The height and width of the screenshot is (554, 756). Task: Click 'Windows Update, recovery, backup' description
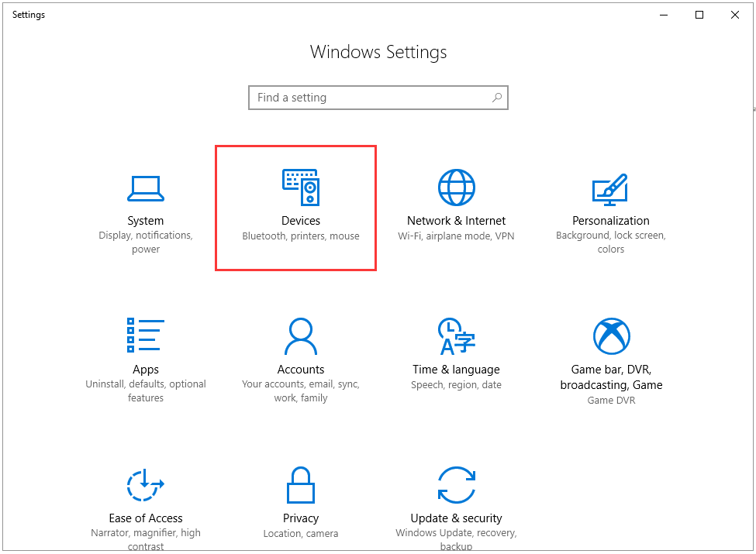click(456, 539)
